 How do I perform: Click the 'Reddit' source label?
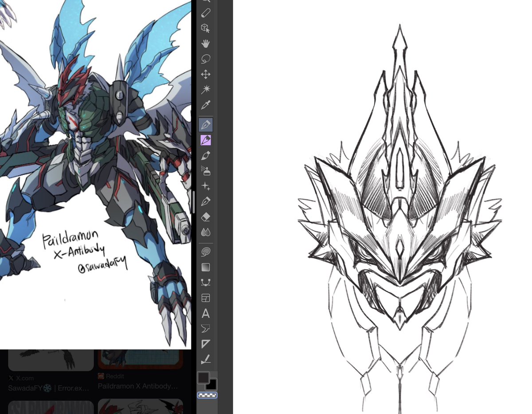(x=114, y=376)
